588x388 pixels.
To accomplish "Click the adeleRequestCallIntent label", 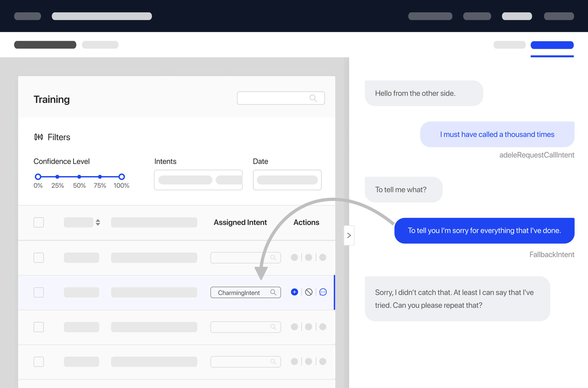I will tap(537, 155).
